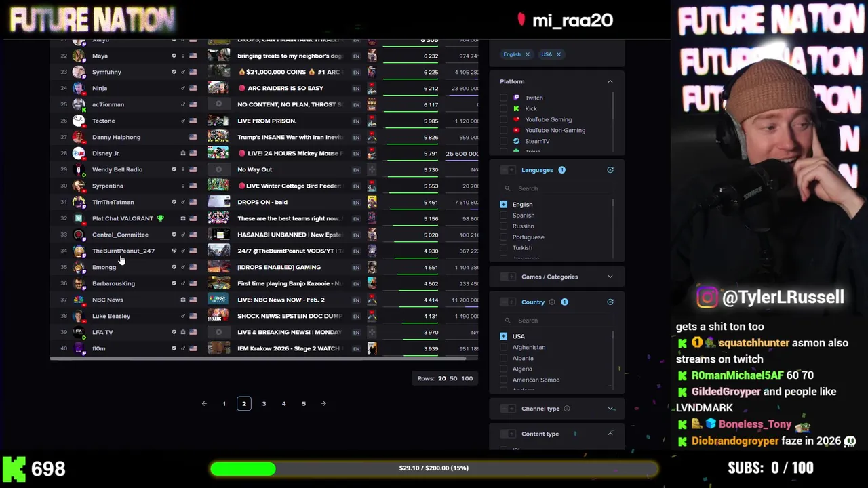Select current page 2 button
This screenshot has width=868, height=488.
244,404
